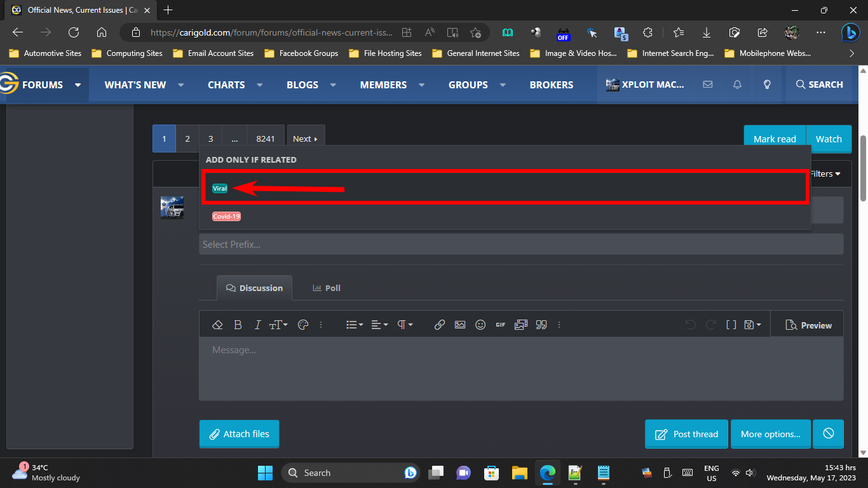
Task: Open the XPLOIT MAC account menu
Action: [x=645, y=85]
